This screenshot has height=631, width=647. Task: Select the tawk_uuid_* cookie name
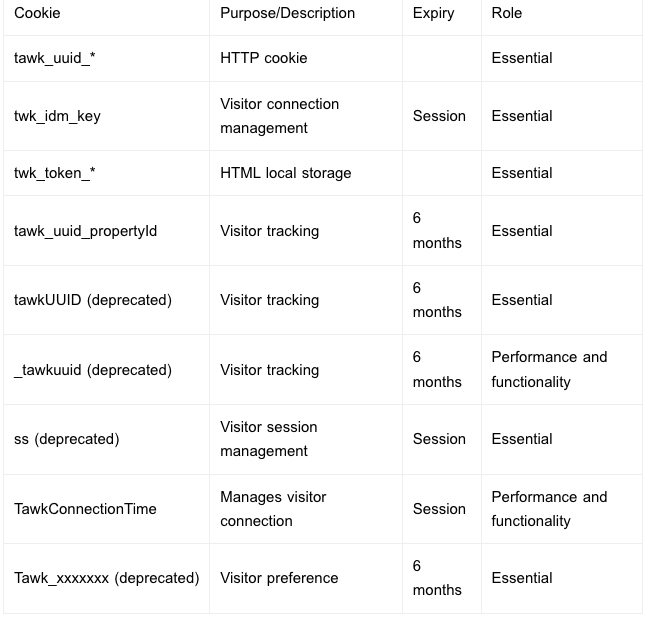click(x=55, y=58)
